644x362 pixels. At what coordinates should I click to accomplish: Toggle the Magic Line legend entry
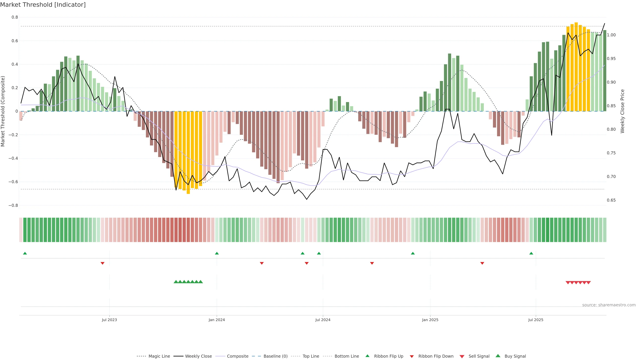pos(159,356)
